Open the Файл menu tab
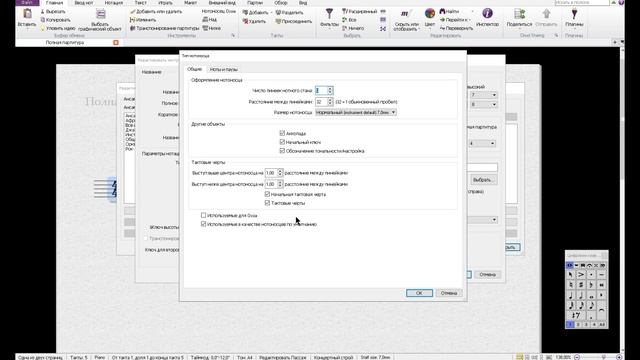 (27, 2)
